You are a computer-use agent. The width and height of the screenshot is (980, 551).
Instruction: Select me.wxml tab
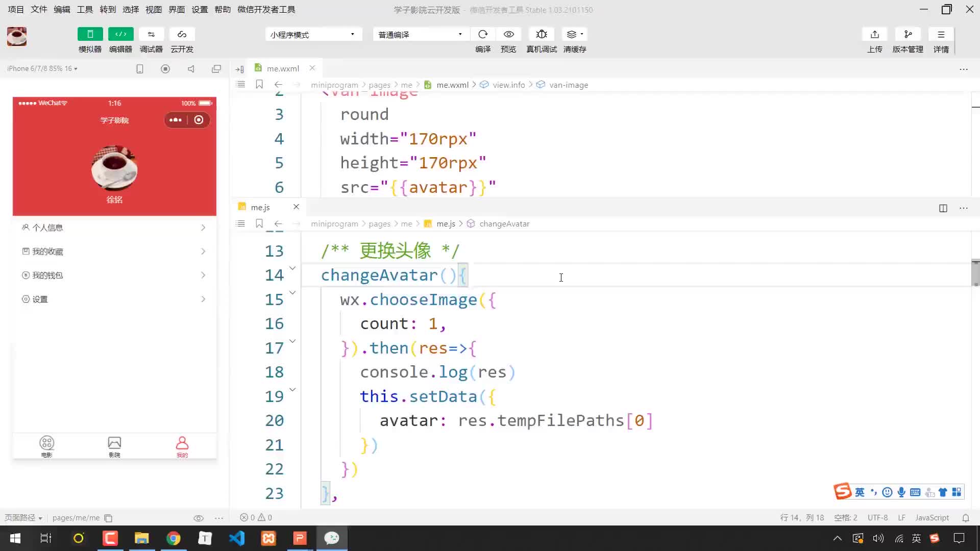pos(283,68)
